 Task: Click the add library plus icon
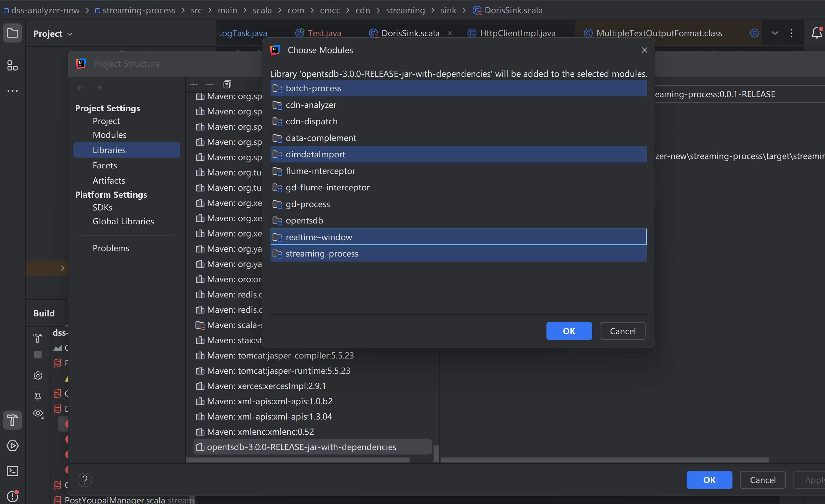pos(194,84)
